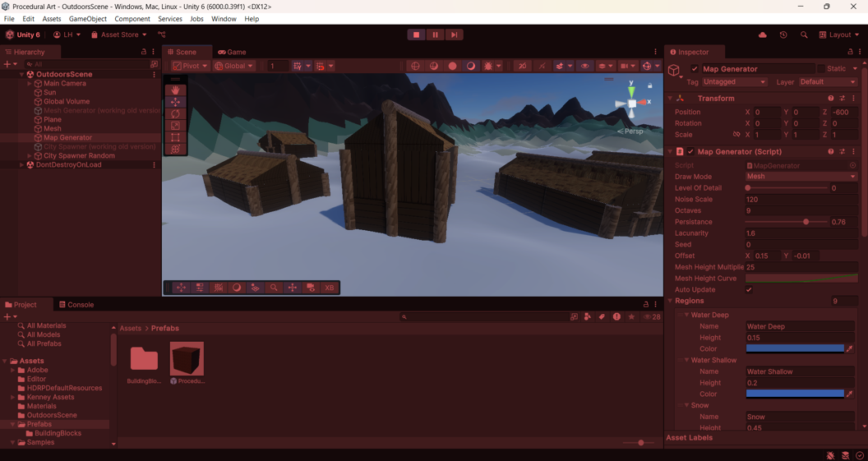
Task: Toggle the Static checkbox
Action: coord(820,69)
